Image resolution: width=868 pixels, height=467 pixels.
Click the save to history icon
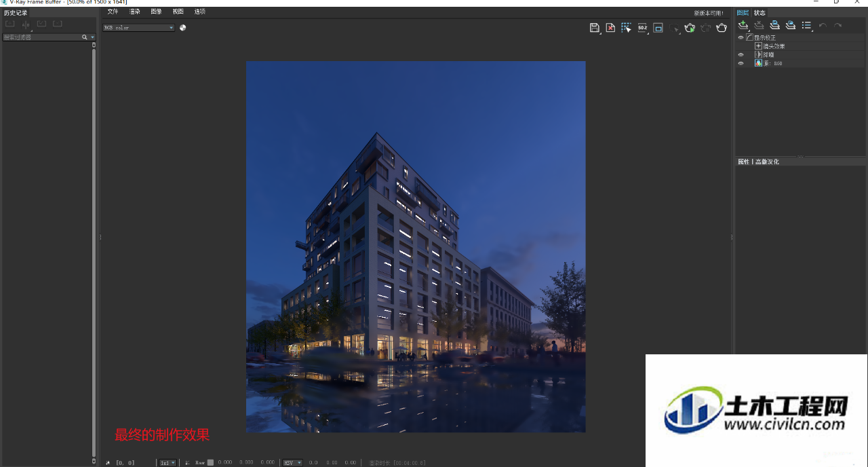[9, 24]
